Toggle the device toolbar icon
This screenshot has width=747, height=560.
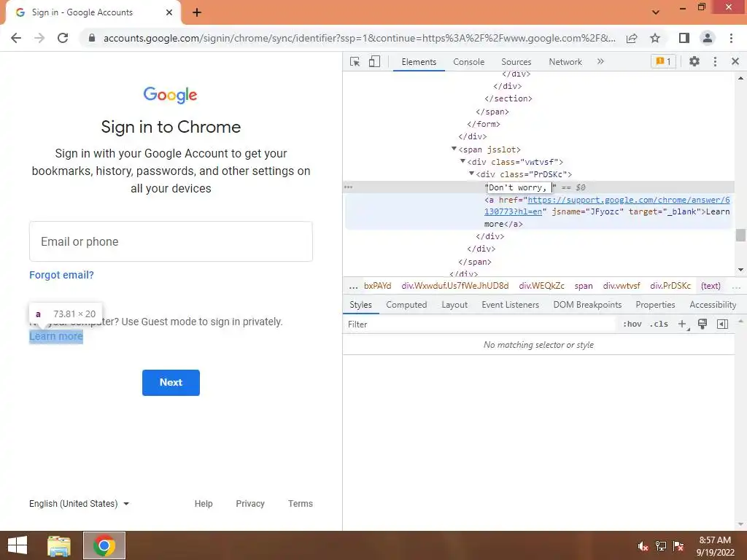click(374, 61)
